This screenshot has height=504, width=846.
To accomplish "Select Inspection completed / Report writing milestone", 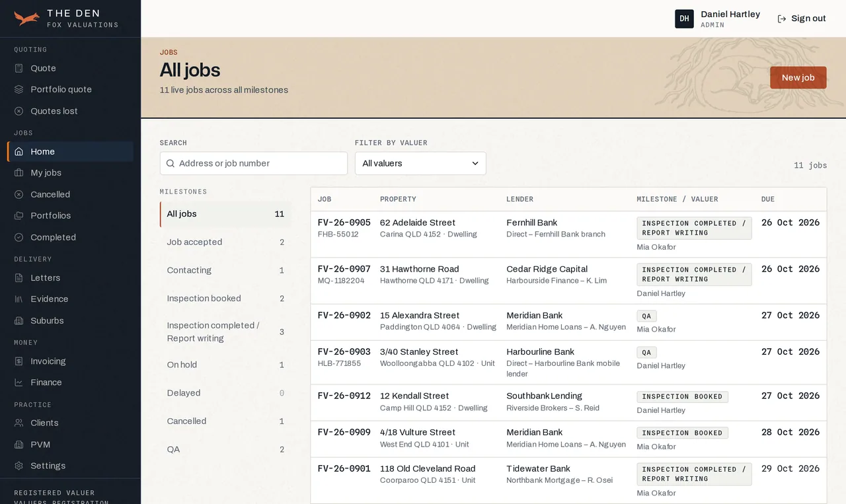I will tap(225, 332).
